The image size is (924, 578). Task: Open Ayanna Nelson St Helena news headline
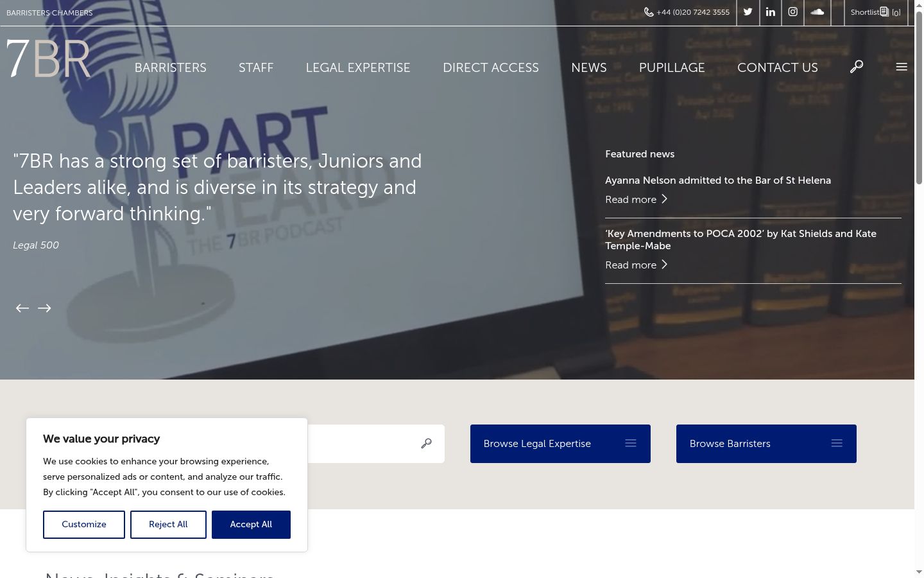tap(718, 180)
